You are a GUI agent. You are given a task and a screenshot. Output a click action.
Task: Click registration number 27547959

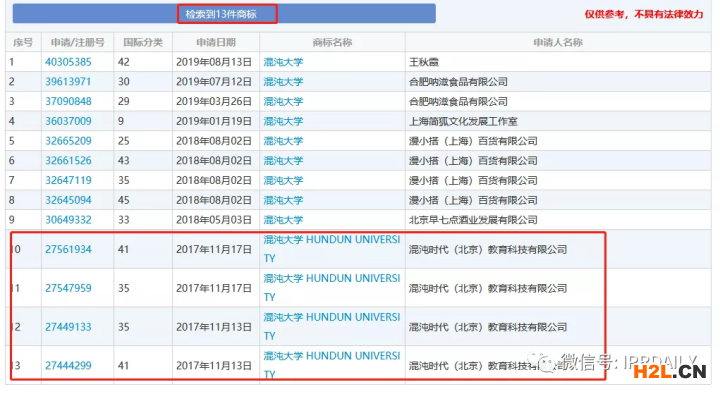68,288
